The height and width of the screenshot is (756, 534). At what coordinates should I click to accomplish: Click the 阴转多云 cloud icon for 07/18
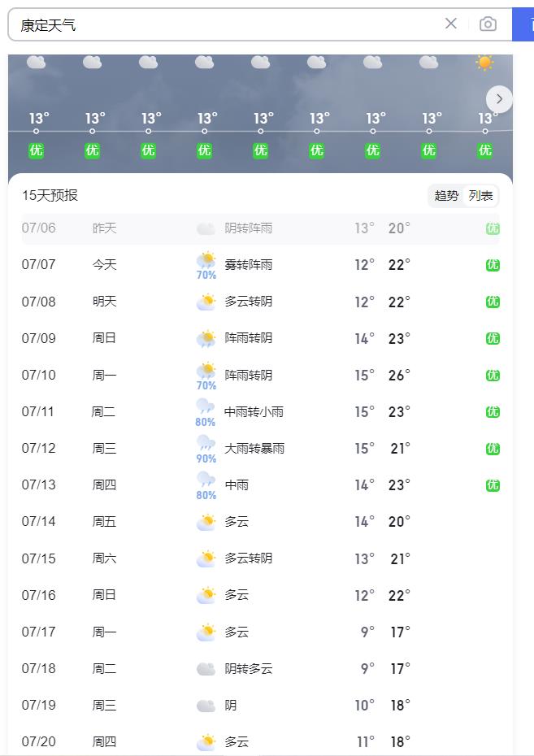pyautogui.click(x=206, y=669)
